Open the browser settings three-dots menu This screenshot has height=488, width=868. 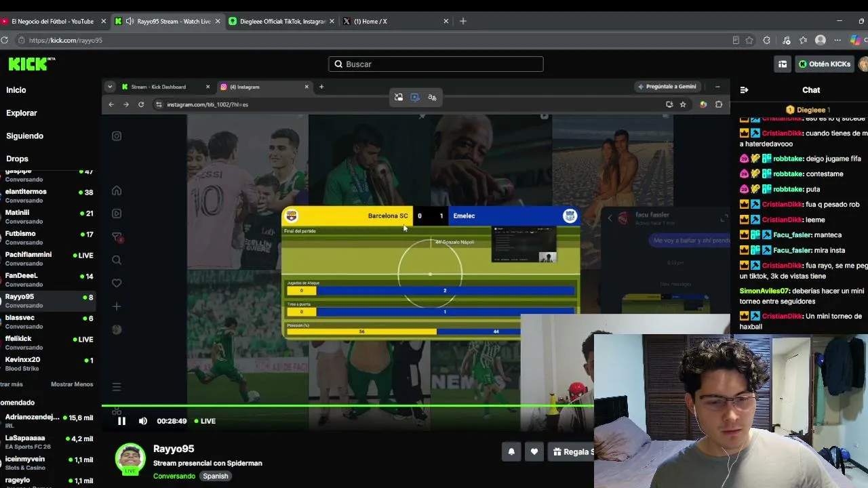click(837, 40)
